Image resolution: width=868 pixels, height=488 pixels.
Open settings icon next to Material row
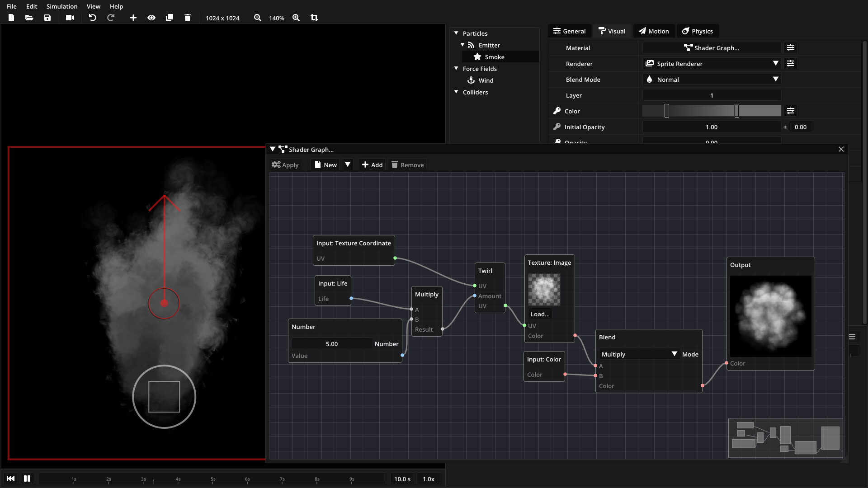point(791,48)
